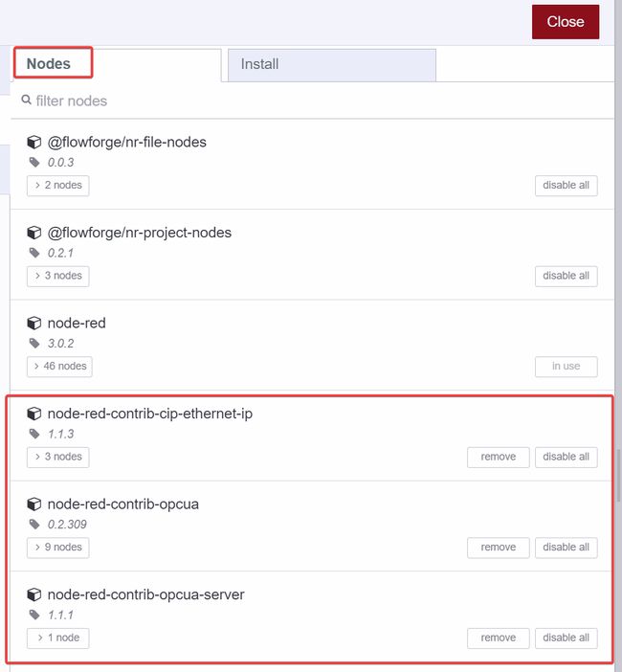This screenshot has height=672, width=622.
Task: Click the cube icon beside @flowforge/nr-file-nodes
Action: pyautogui.click(x=34, y=143)
